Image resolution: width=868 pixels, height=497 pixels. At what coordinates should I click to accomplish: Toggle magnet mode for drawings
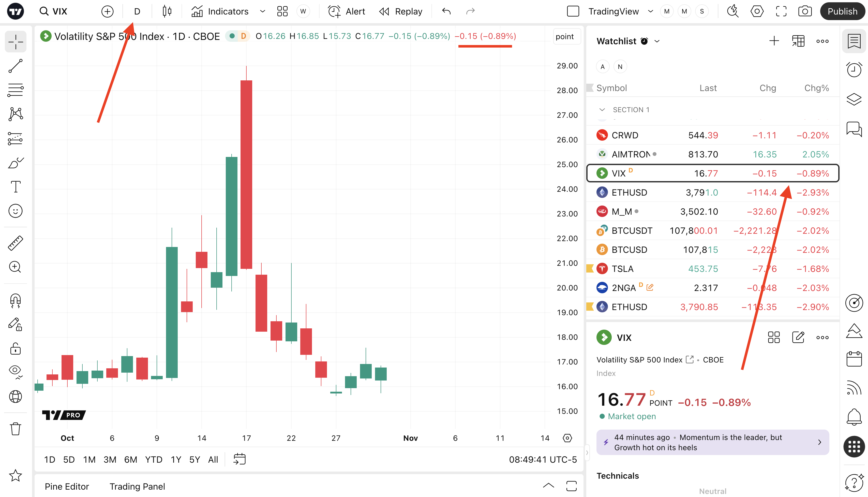click(15, 300)
